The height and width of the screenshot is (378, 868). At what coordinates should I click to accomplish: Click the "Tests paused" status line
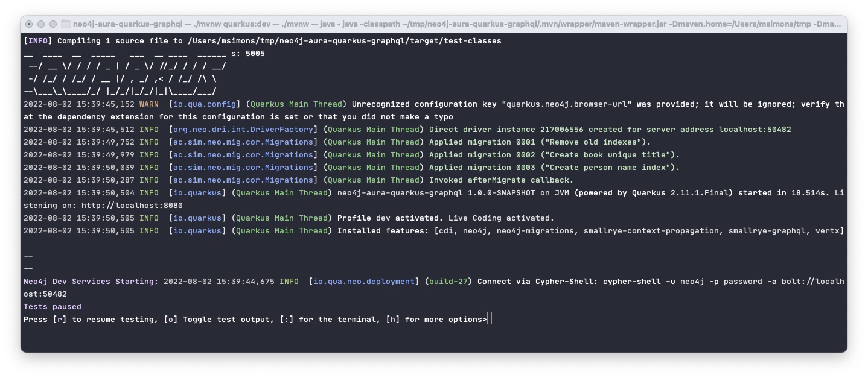click(53, 307)
